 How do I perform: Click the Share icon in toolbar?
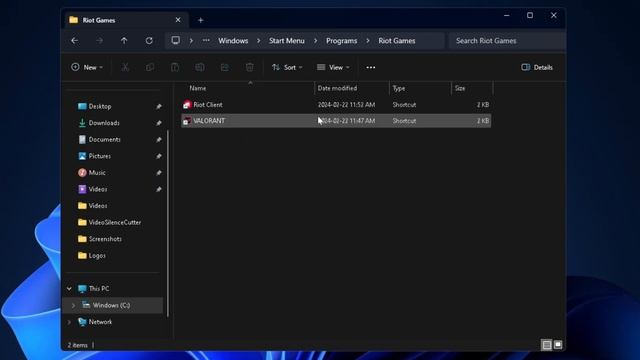pos(224,67)
